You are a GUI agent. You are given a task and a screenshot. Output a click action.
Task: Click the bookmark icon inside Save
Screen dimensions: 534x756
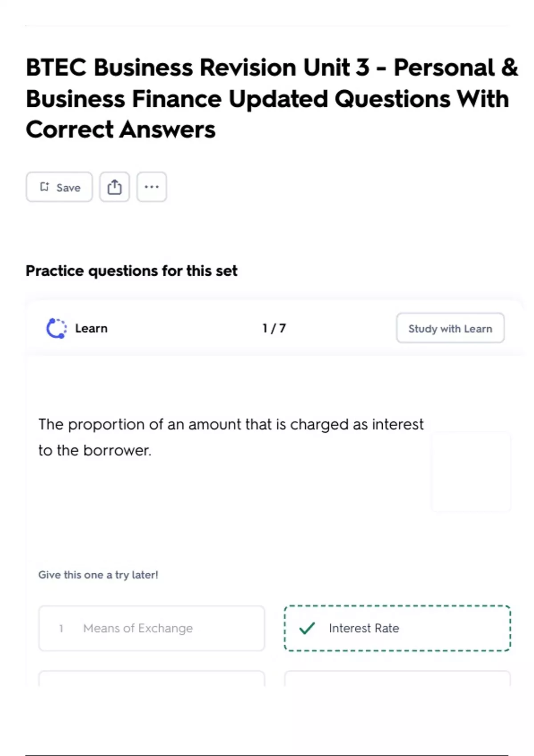[44, 187]
